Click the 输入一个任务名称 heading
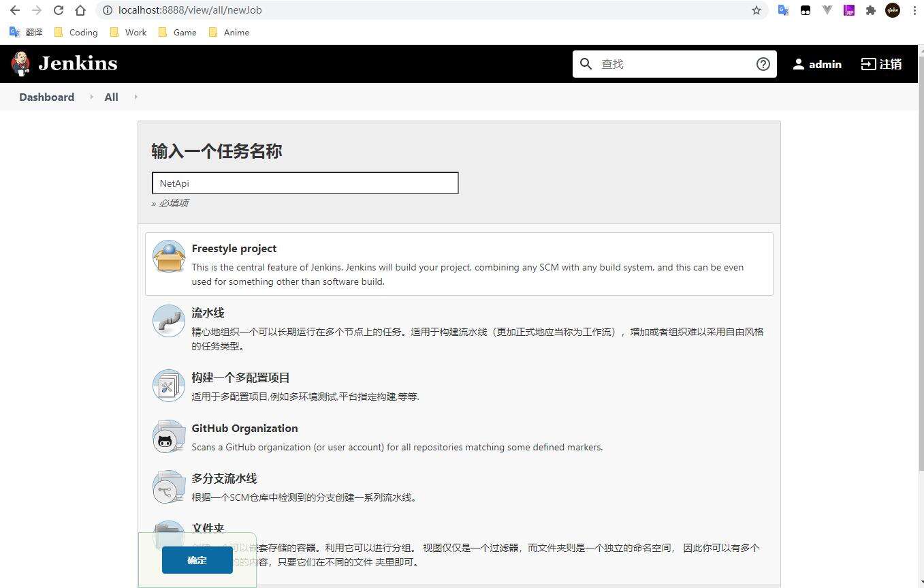 pos(217,151)
